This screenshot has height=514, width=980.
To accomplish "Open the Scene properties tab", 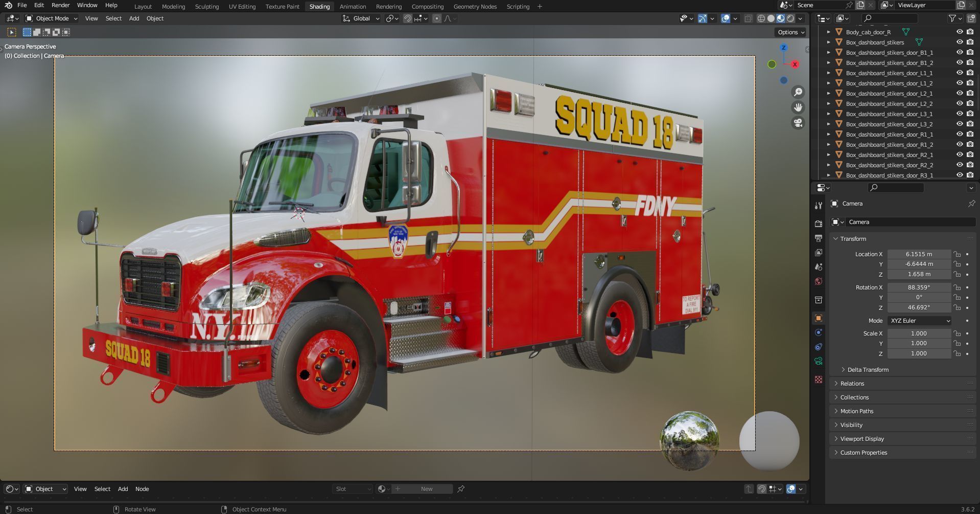I will click(x=819, y=267).
